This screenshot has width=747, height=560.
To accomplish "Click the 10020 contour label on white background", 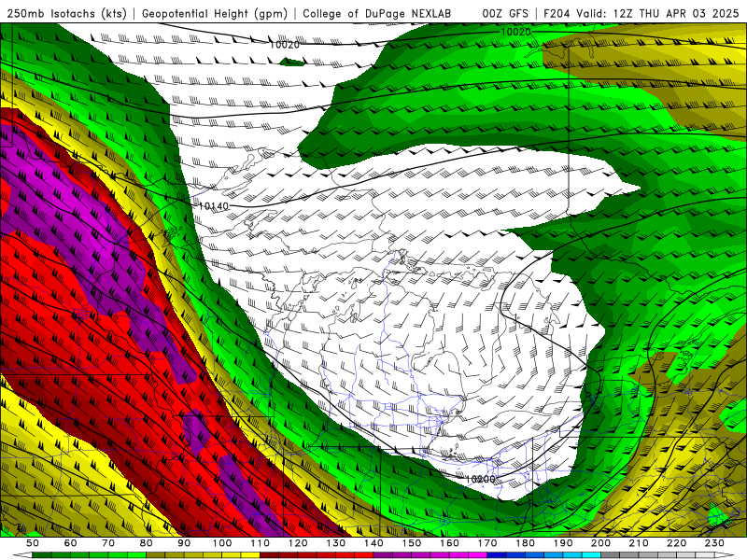I will tap(285, 45).
